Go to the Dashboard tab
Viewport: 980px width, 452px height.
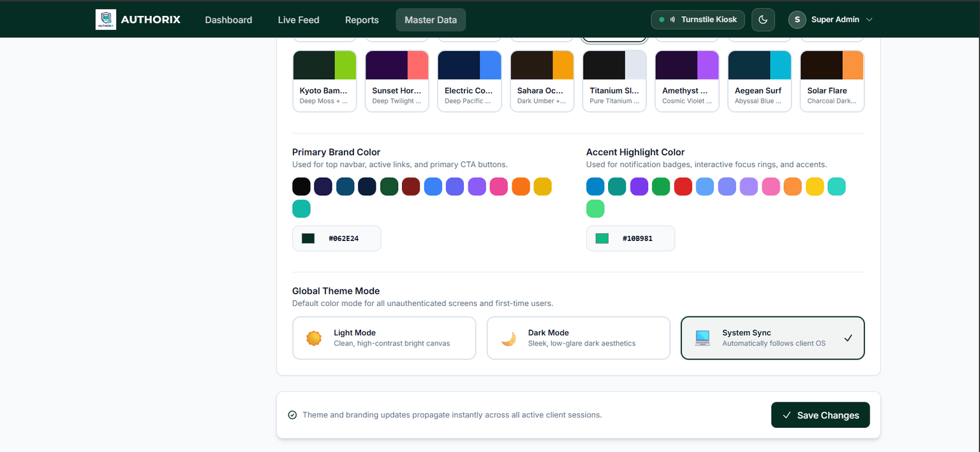point(228,20)
